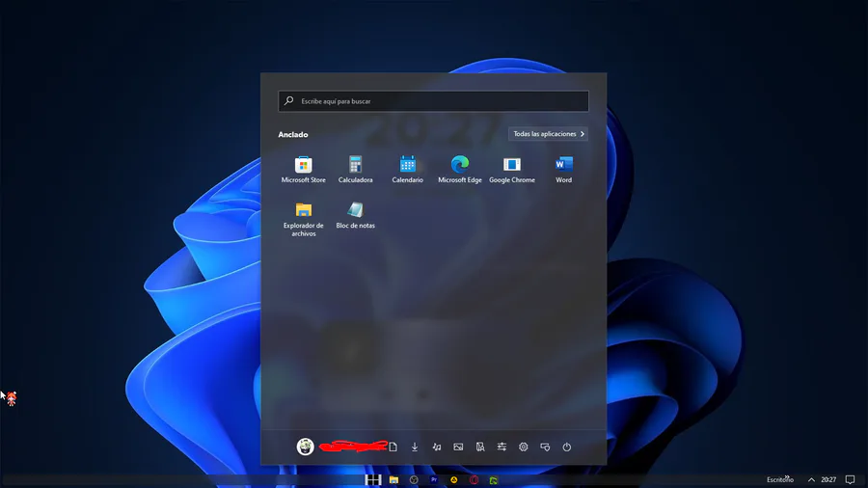
Task: Click the desktop pet character icon
Action: point(12,397)
